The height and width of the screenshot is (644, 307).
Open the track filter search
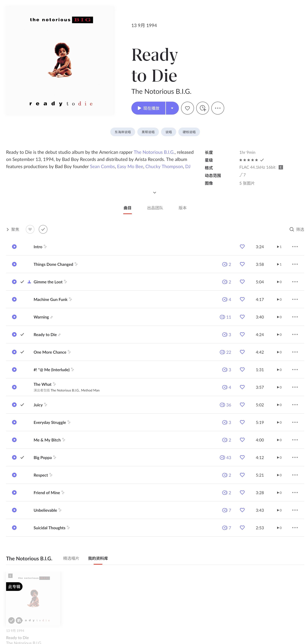[297, 229]
